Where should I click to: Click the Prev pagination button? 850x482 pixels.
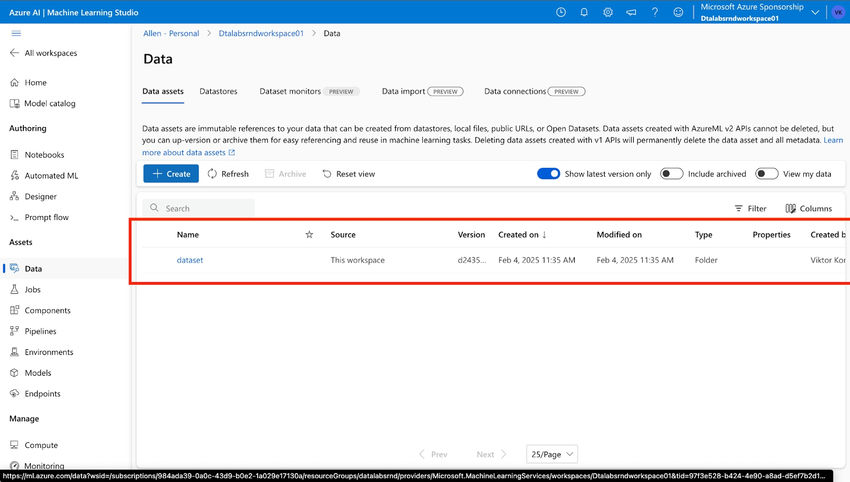tap(433, 454)
